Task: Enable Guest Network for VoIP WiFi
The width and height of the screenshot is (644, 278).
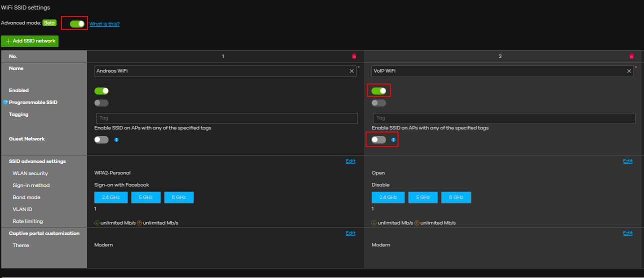Action: [378, 140]
